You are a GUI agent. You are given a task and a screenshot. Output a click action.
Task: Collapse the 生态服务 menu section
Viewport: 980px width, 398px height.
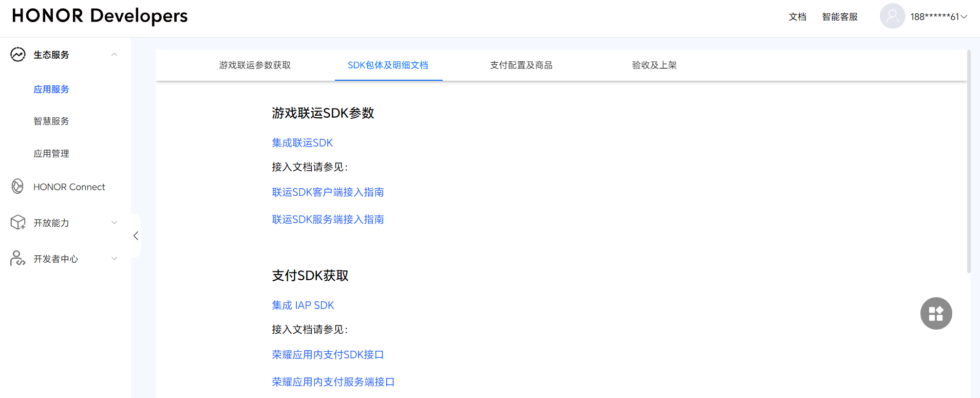coord(114,55)
